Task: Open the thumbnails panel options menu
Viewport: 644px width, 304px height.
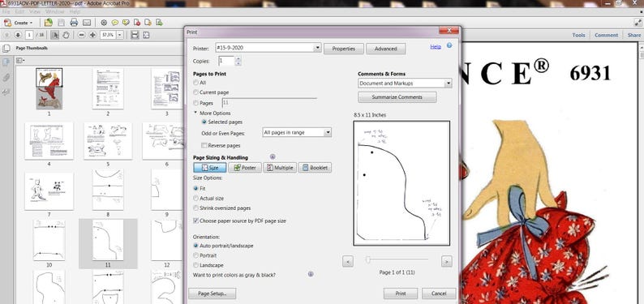Action: (x=20, y=60)
